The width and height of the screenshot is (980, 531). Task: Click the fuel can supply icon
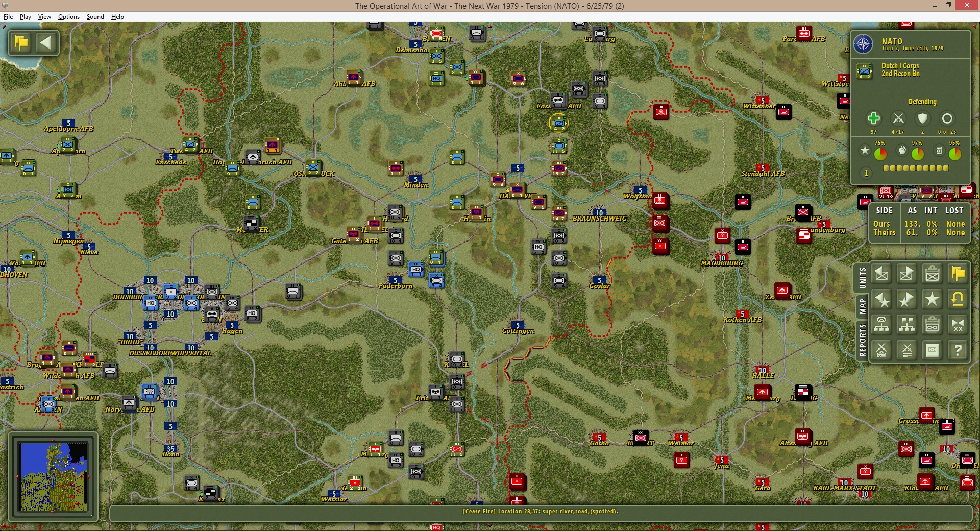(x=939, y=151)
